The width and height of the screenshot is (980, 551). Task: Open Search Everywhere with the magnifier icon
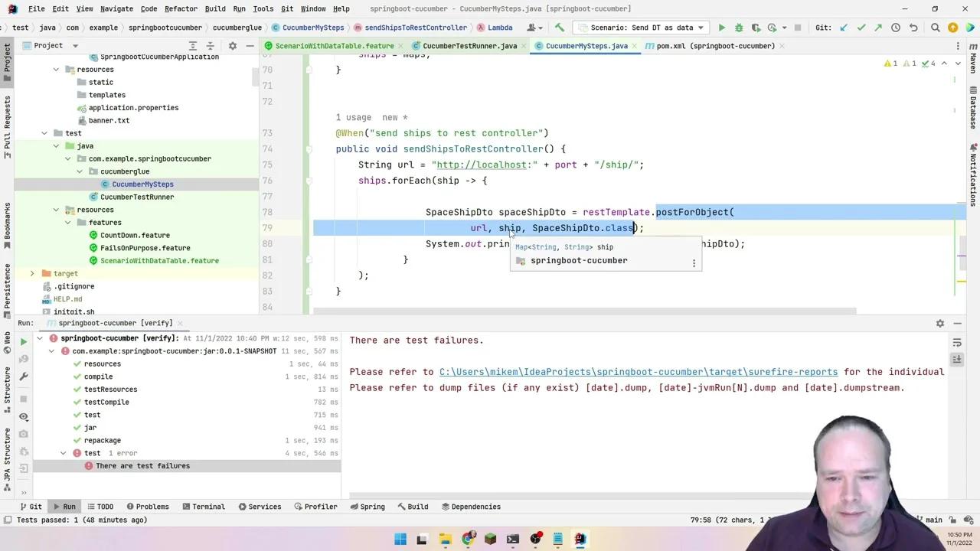935,28
